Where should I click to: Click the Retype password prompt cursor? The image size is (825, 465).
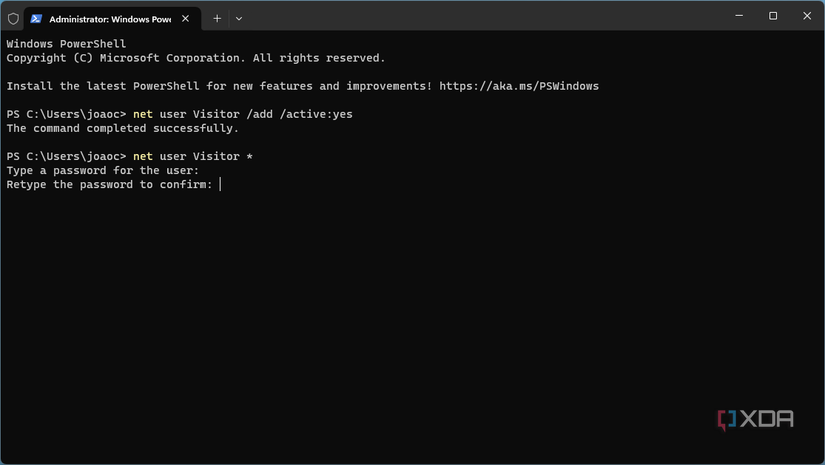click(220, 184)
